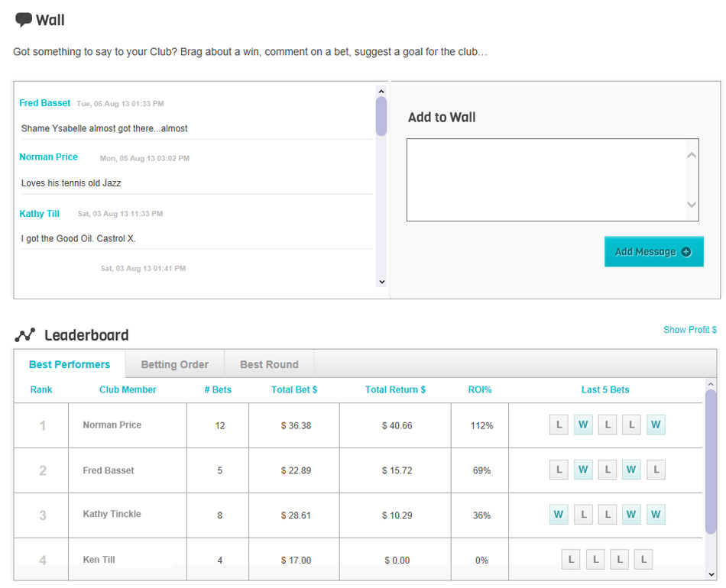Screen dimensions: 726x588
Task: Click last L badge in Fred Basset row
Action: pos(656,470)
